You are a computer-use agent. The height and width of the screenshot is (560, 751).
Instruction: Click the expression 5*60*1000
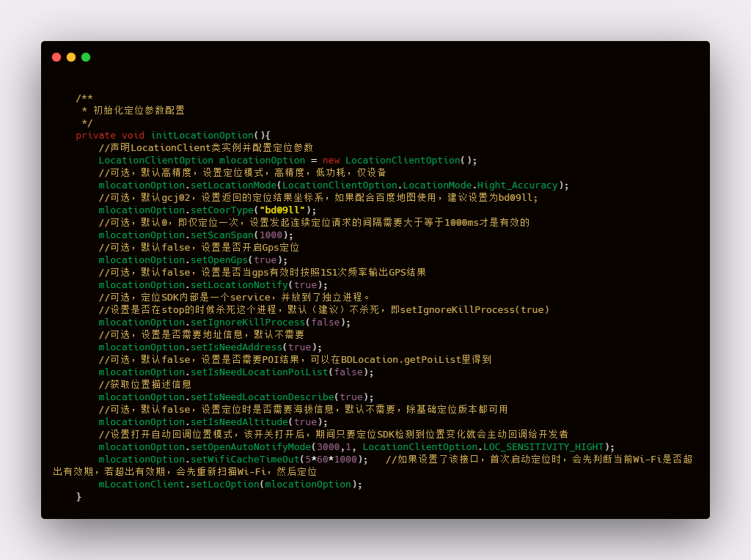click(x=331, y=459)
